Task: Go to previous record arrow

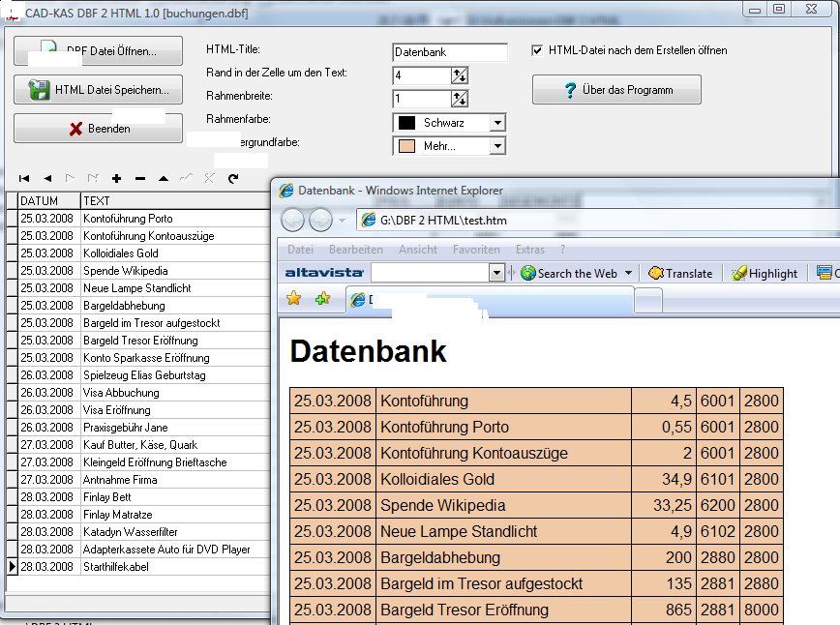Action: (x=46, y=179)
